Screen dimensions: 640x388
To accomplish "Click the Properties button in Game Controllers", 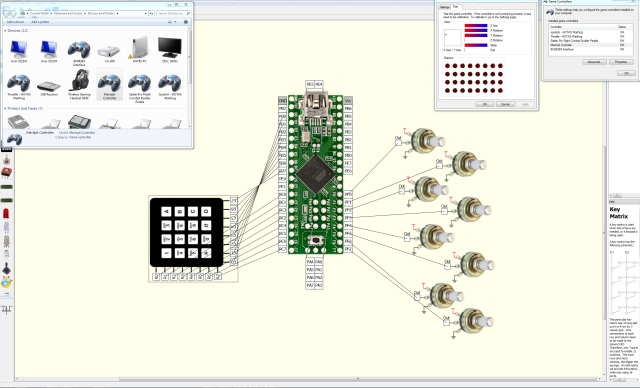I will point(621,62).
